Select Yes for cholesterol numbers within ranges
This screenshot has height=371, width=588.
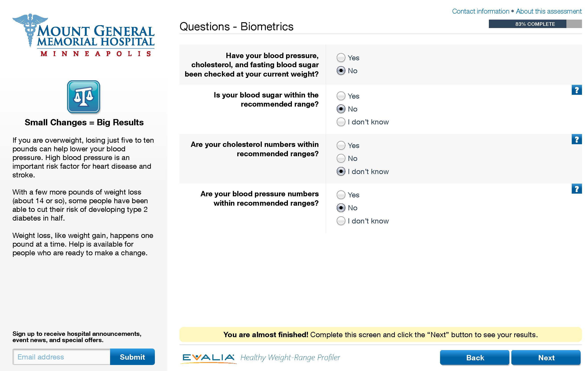pyautogui.click(x=341, y=145)
